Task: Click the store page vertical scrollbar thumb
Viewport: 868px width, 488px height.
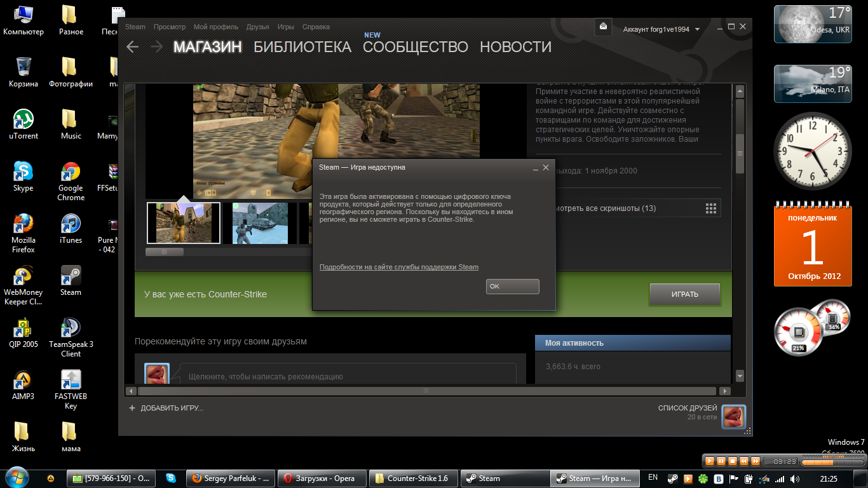Action: pyautogui.click(x=740, y=153)
